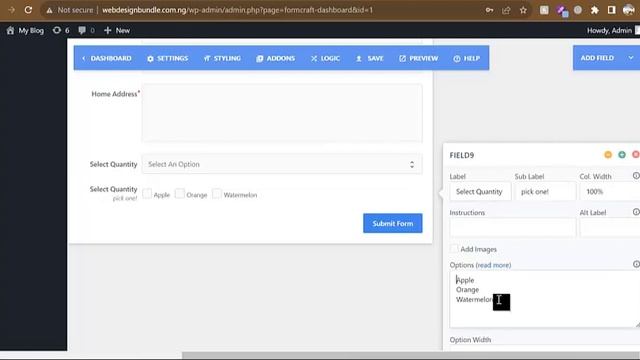This screenshot has width=640, height=360.
Task: Open My Blog home icon
Action: pos(10,30)
